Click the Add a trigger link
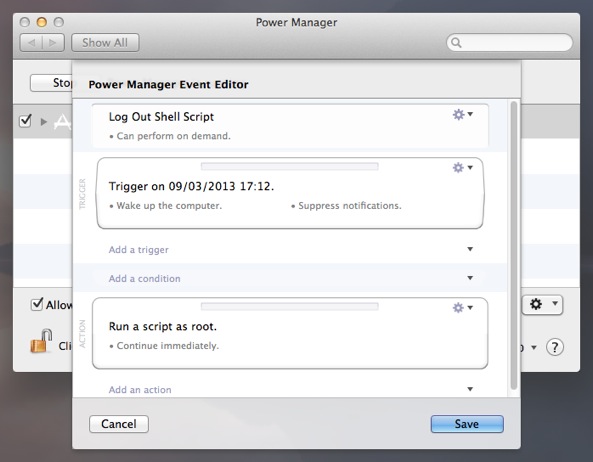 (x=139, y=250)
